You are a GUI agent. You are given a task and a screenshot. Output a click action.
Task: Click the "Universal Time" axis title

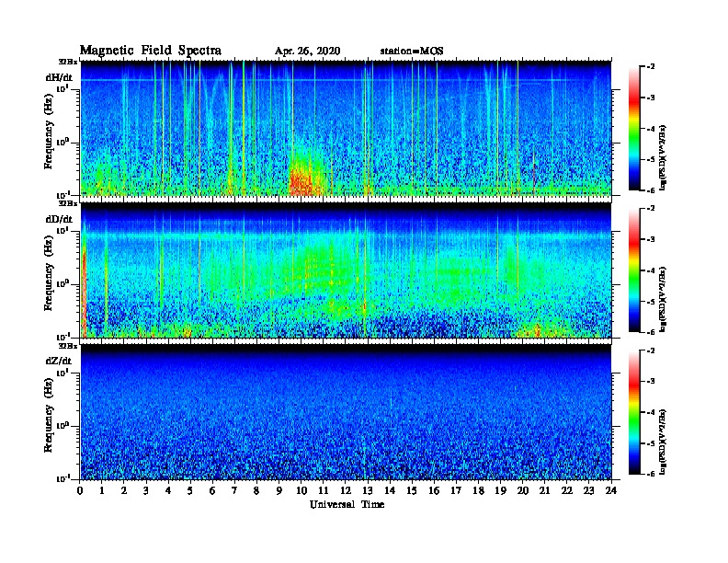[347, 504]
